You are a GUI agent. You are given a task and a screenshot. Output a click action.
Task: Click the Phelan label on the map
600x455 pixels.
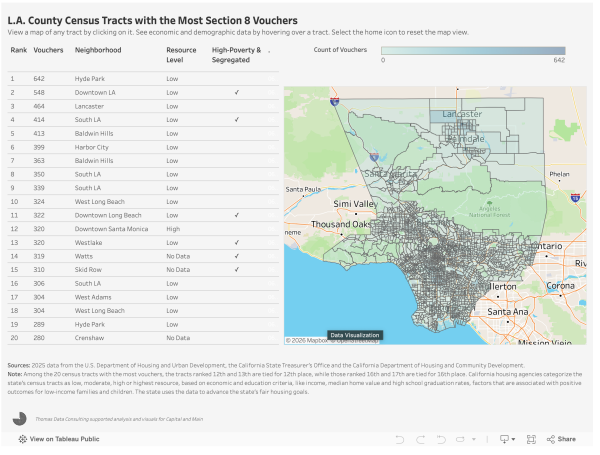tap(559, 174)
